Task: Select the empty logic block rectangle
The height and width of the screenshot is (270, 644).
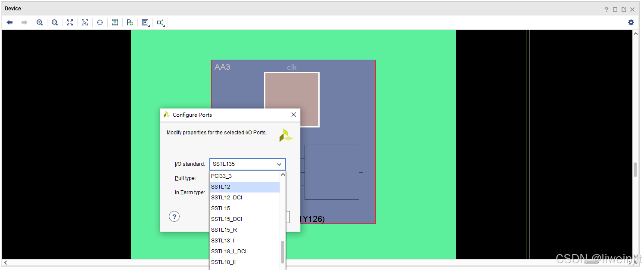Action: coord(332,172)
